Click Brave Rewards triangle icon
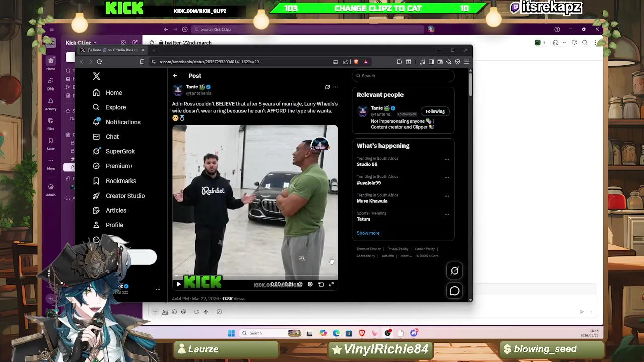 (x=366, y=62)
